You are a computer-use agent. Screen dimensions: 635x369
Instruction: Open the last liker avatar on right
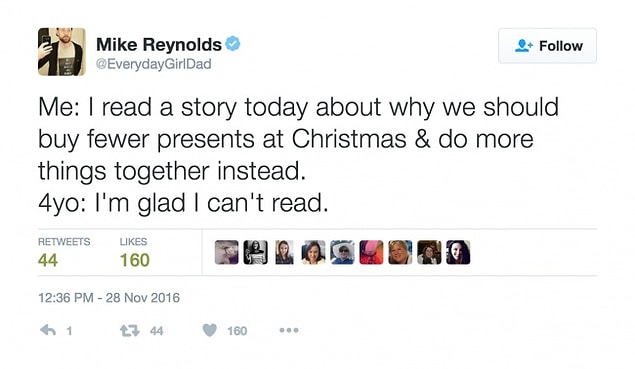click(x=458, y=252)
